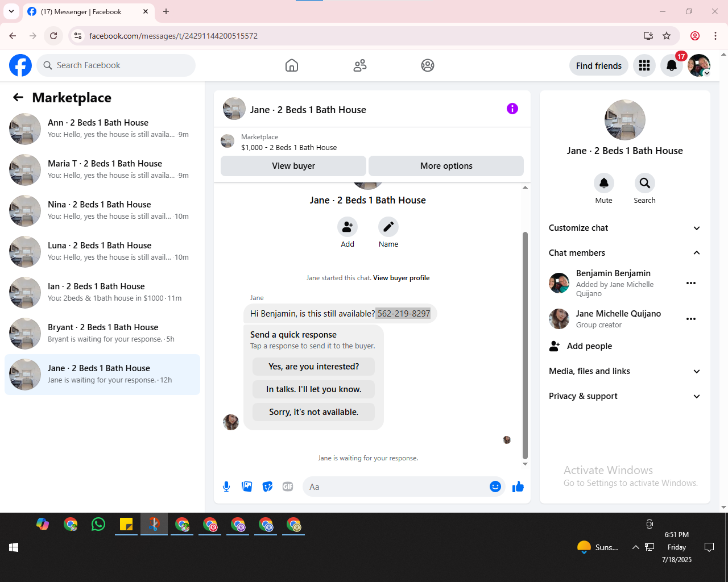This screenshot has width=728, height=582.
Task: Open the Bryant conversation
Action: (x=102, y=333)
